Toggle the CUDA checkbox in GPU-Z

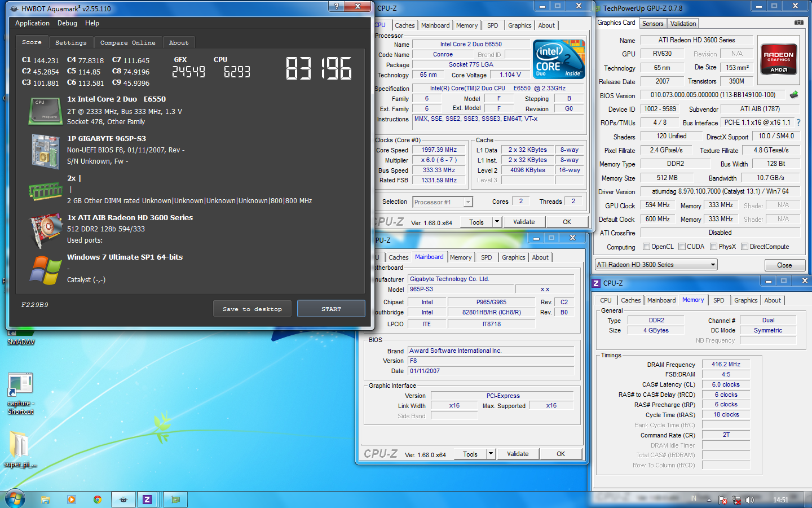tap(682, 247)
